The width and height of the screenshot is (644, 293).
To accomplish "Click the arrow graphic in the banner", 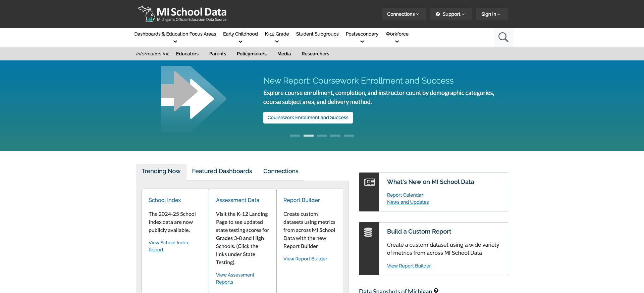I will (194, 99).
